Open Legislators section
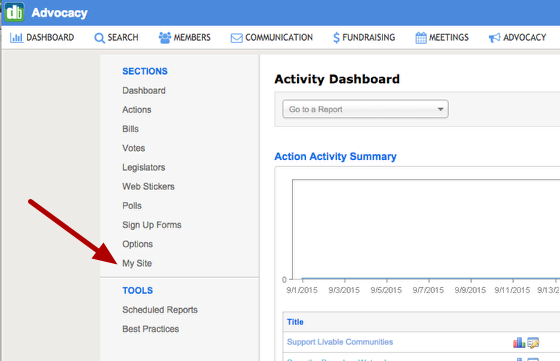The image size is (560, 361). 144,167
